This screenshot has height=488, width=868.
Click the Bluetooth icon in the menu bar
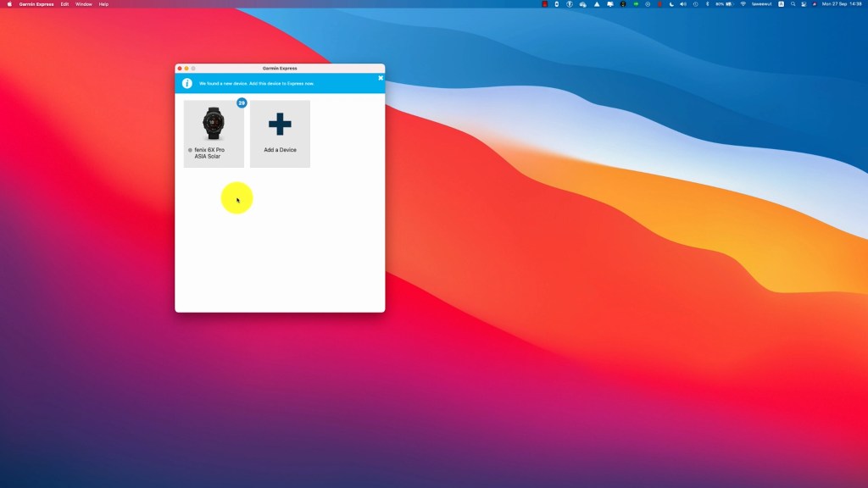[707, 4]
